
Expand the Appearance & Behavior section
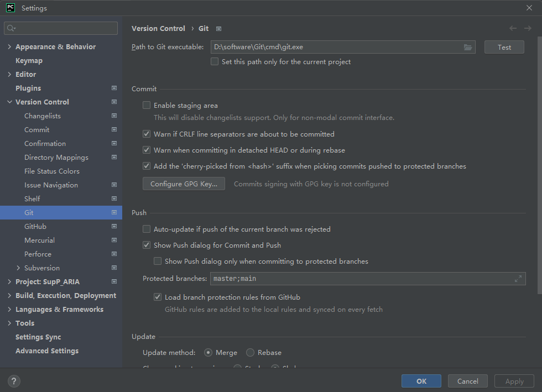tap(9, 46)
